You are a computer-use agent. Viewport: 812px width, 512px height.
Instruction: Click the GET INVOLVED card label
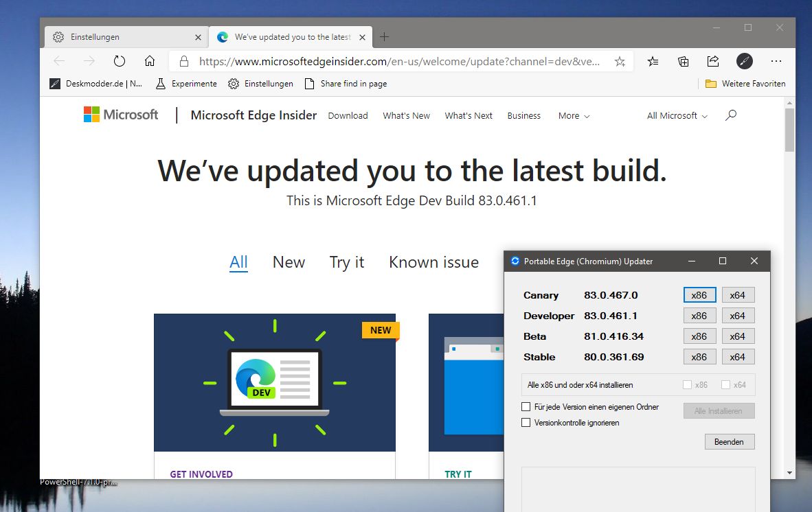(x=201, y=474)
